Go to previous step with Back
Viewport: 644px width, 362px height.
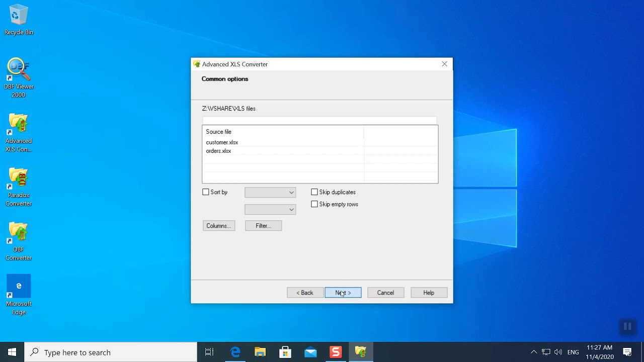(305, 293)
